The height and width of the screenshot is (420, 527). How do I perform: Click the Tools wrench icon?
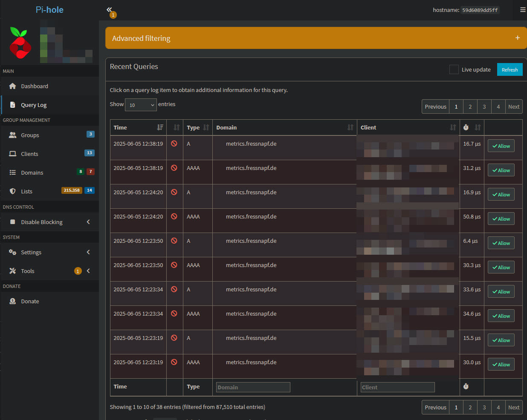coord(12,271)
